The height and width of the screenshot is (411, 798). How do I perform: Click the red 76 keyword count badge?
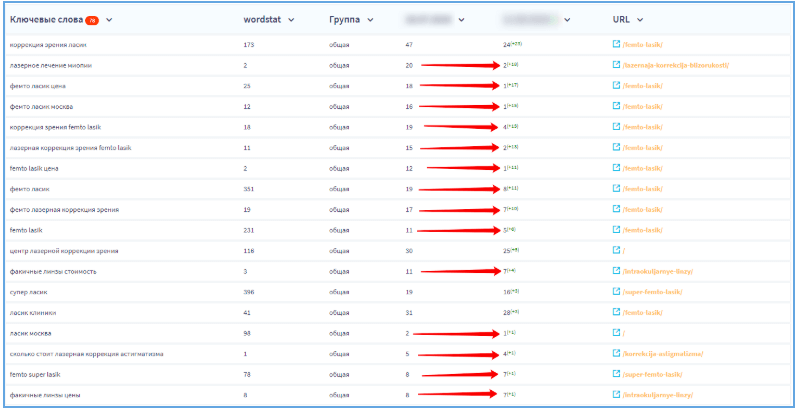coord(92,19)
